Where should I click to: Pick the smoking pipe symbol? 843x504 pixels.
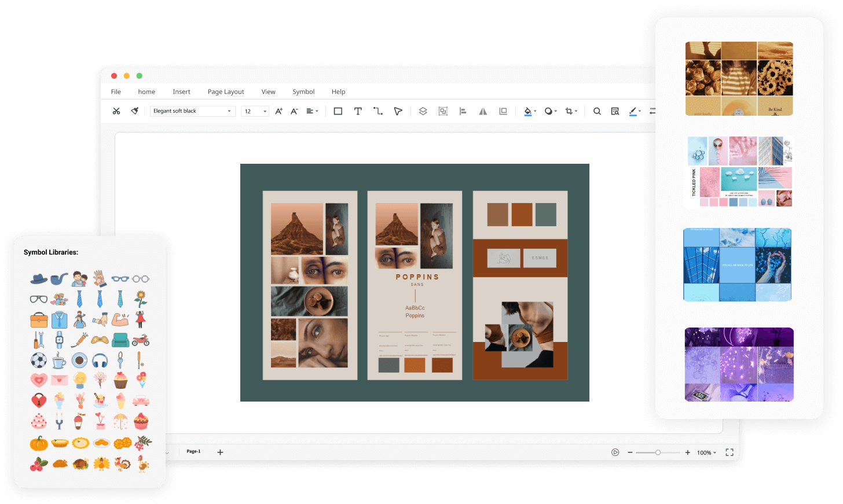[59, 279]
